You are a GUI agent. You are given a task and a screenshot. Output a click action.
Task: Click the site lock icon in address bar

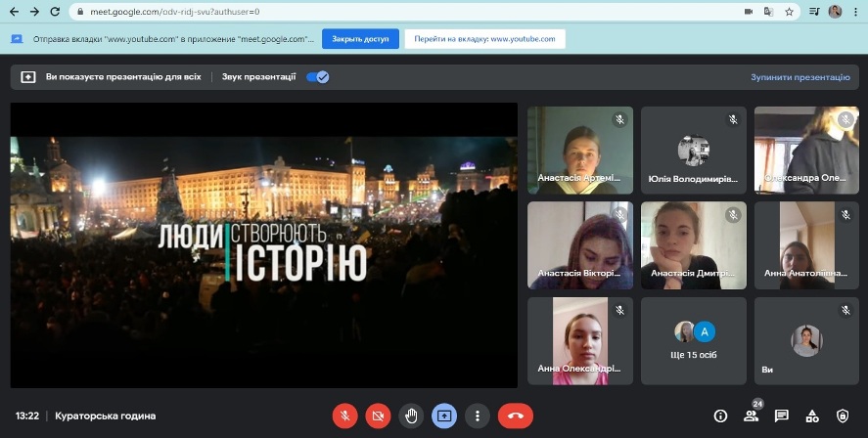81,11
